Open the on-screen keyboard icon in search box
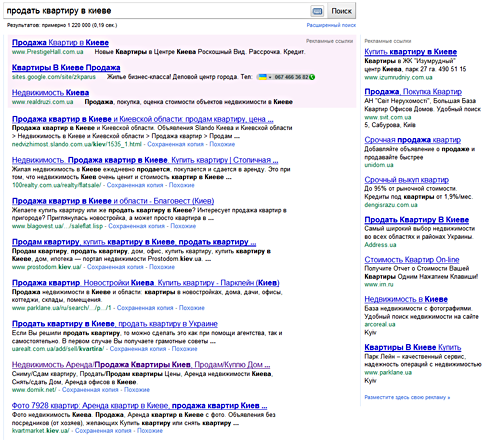496x440 pixels. click(x=317, y=11)
